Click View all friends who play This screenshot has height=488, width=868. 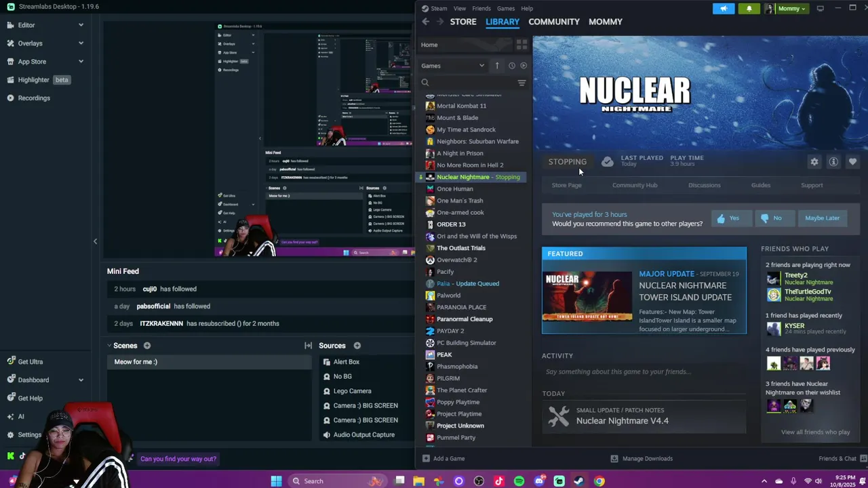815,432
